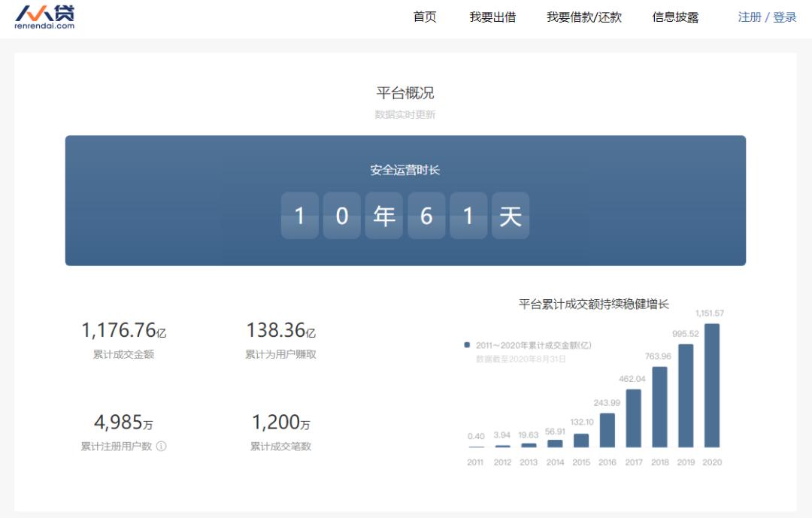Click the tallest 2020 bar in the chart
Viewport: 812px width, 518px height.
click(713, 383)
